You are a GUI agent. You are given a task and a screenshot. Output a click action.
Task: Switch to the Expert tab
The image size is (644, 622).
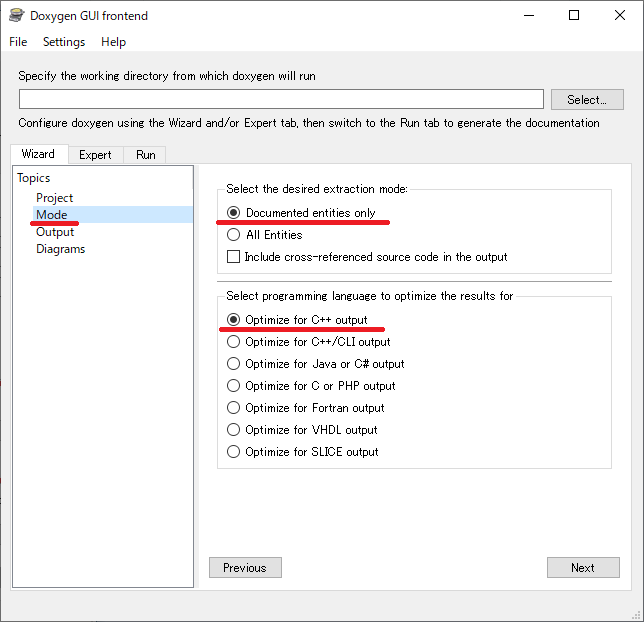click(96, 155)
